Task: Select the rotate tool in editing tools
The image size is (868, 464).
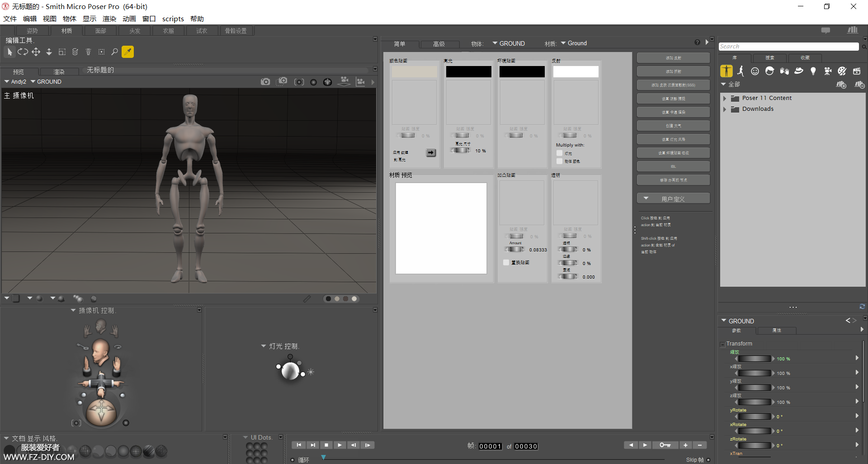Action: (23, 52)
